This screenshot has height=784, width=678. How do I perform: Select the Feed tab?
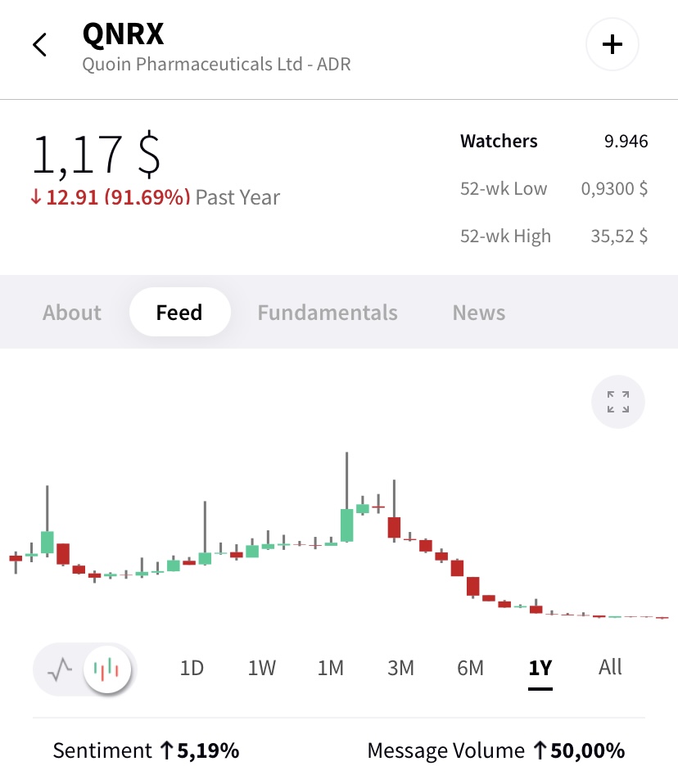(179, 312)
